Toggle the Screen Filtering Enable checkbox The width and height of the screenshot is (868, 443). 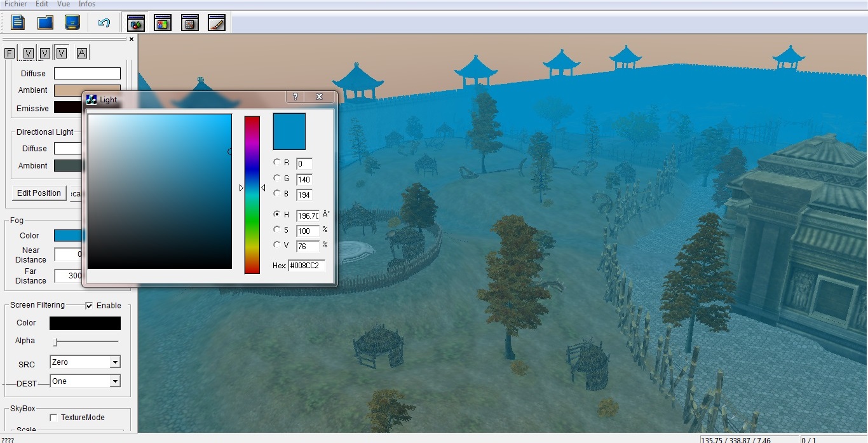pos(89,306)
